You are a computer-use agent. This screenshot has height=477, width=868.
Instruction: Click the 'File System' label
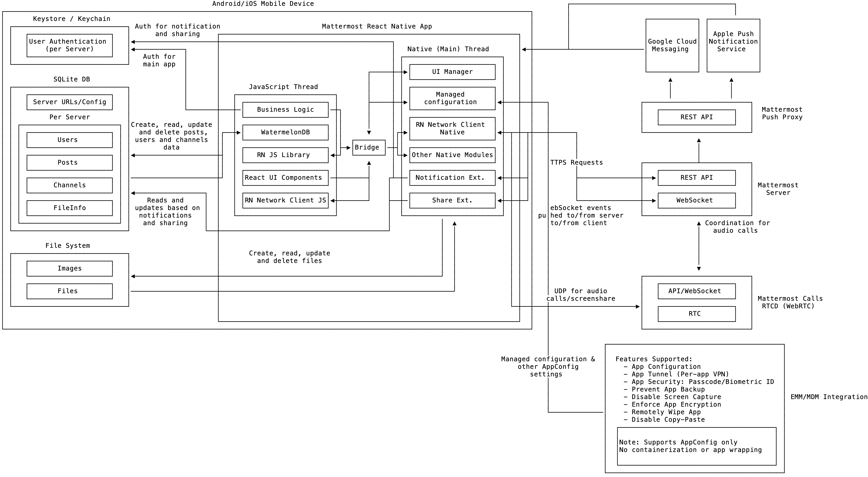(67, 246)
